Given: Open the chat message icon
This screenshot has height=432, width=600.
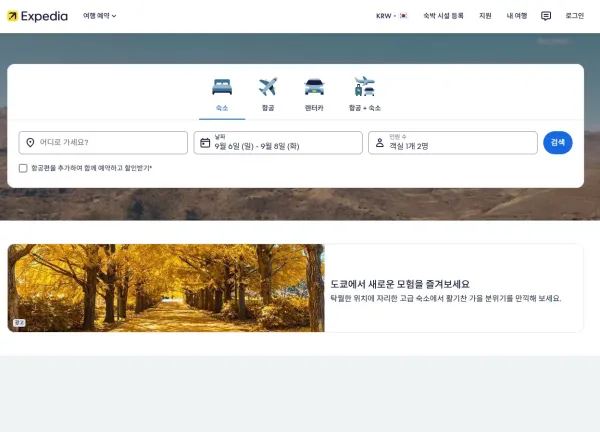Looking at the screenshot, I should [x=546, y=16].
